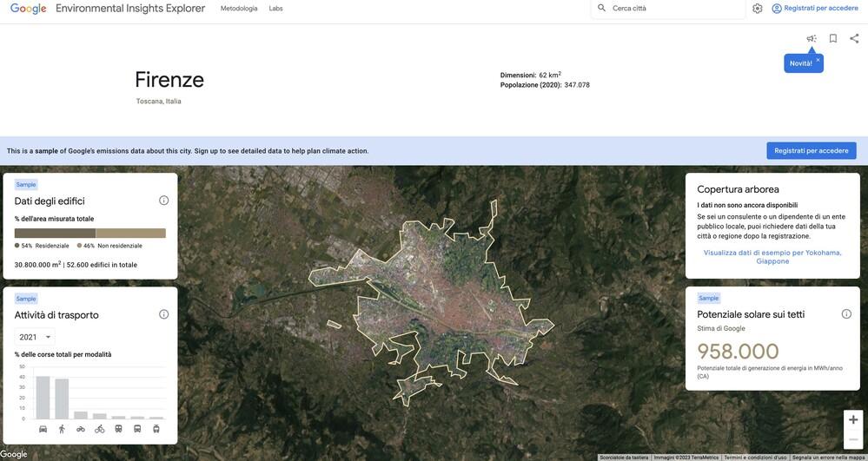This screenshot has height=461, width=868.
Task: Zoom out on the map
Action: pos(853,439)
